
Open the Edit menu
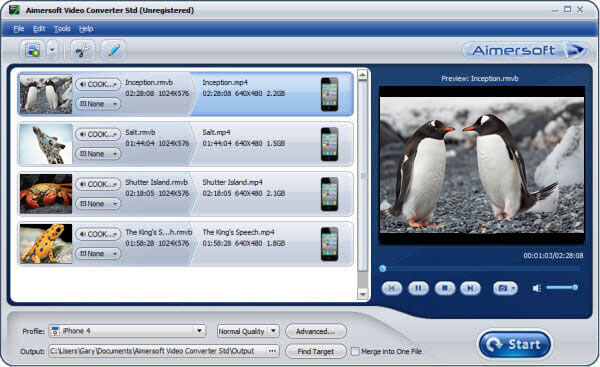pyautogui.click(x=39, y=29)
